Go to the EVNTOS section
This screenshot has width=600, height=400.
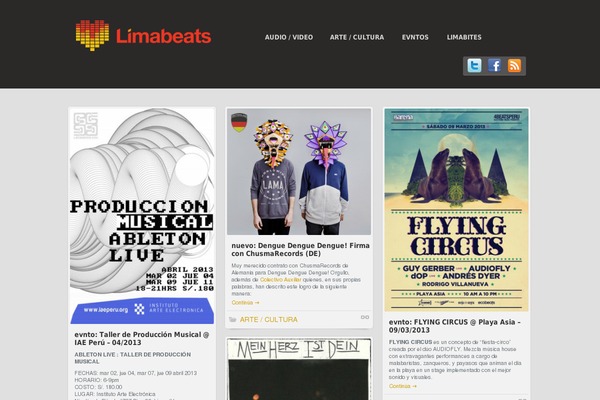[415, 37]
